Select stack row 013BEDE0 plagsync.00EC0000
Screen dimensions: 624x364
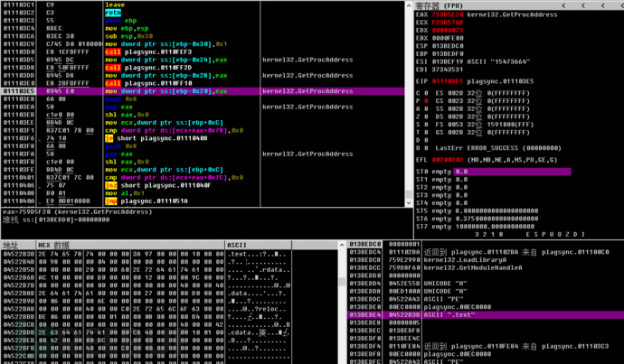[x=486, y=307]
